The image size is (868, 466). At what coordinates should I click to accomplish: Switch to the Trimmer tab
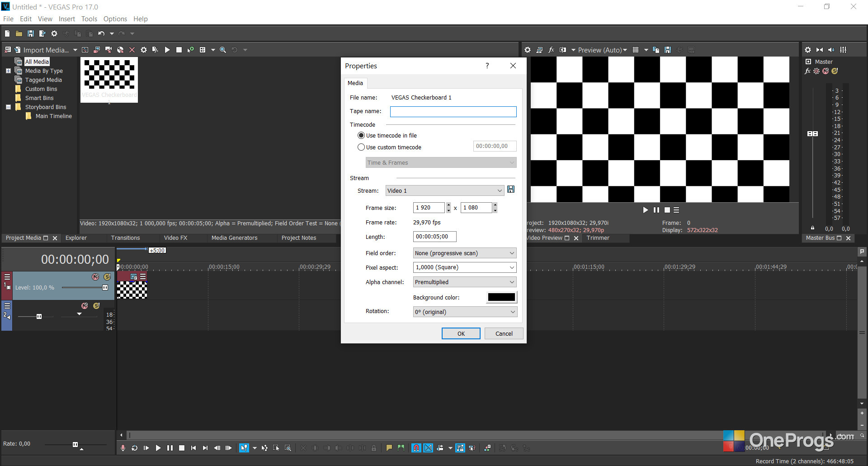pyautogui.click(x=598, y=238)
